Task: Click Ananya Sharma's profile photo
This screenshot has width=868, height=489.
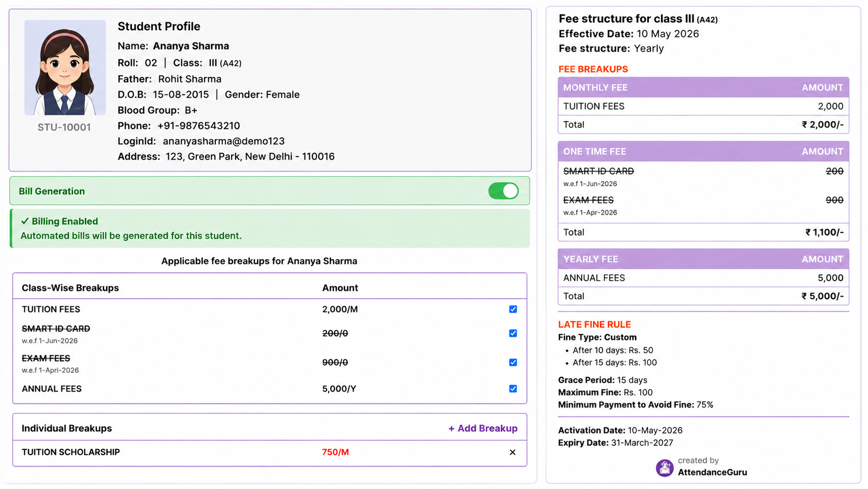Action: coord(65,68)
